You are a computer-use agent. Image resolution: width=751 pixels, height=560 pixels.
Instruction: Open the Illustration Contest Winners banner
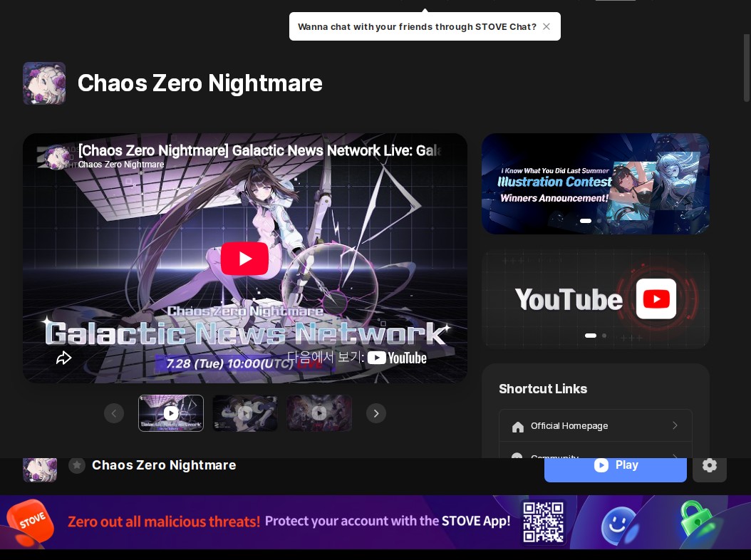point(596,184)
